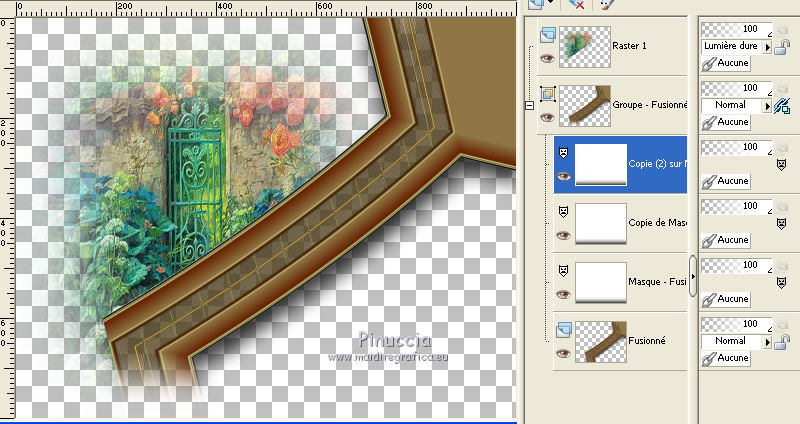Click the delete layer icon with red X
This screenshot has height=424, width=800.
[x=576, y=4]
